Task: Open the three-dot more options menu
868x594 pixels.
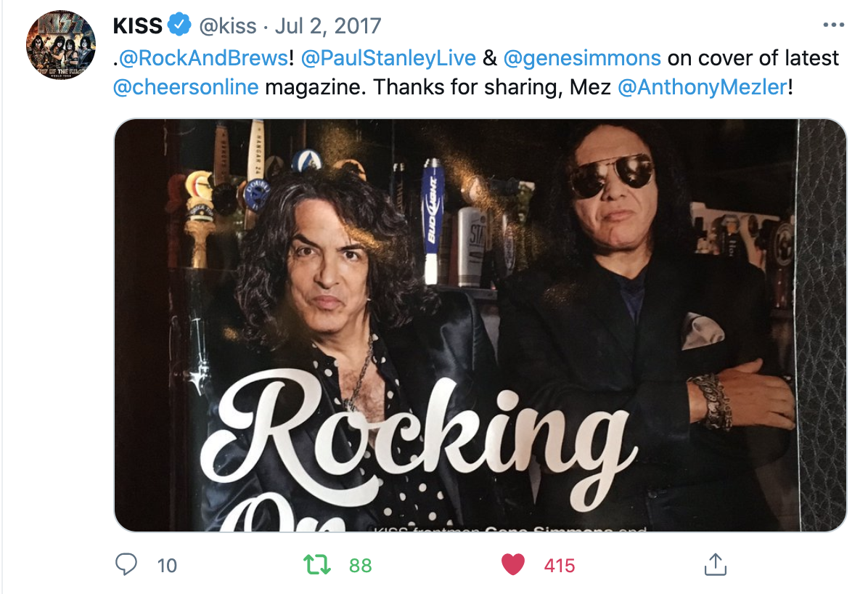Action: click(x=834, y=25)
